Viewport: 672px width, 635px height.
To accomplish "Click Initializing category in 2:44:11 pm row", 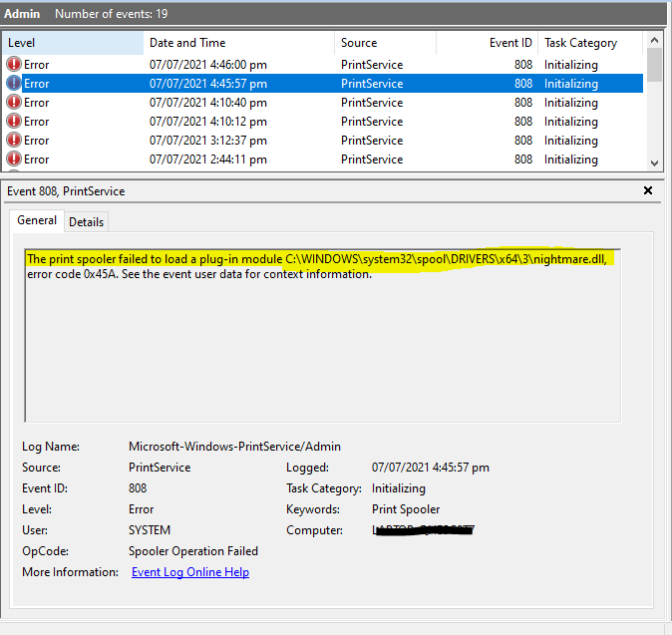I will click(x=571, y=159).
